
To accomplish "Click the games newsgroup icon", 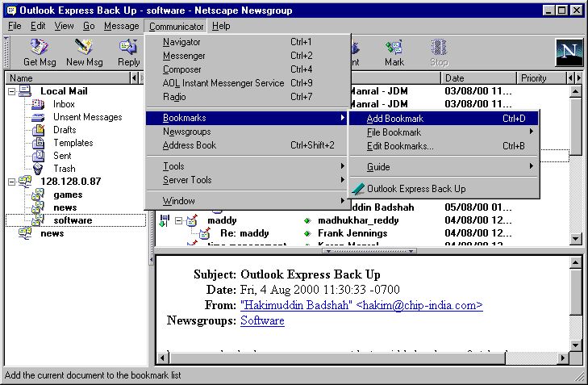I will (x=38, y=195).
